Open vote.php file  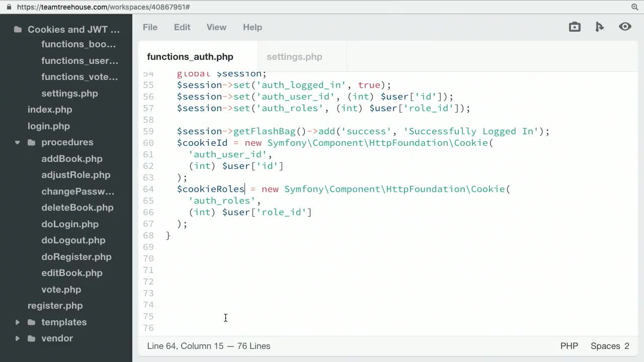(x=61, y=290)
